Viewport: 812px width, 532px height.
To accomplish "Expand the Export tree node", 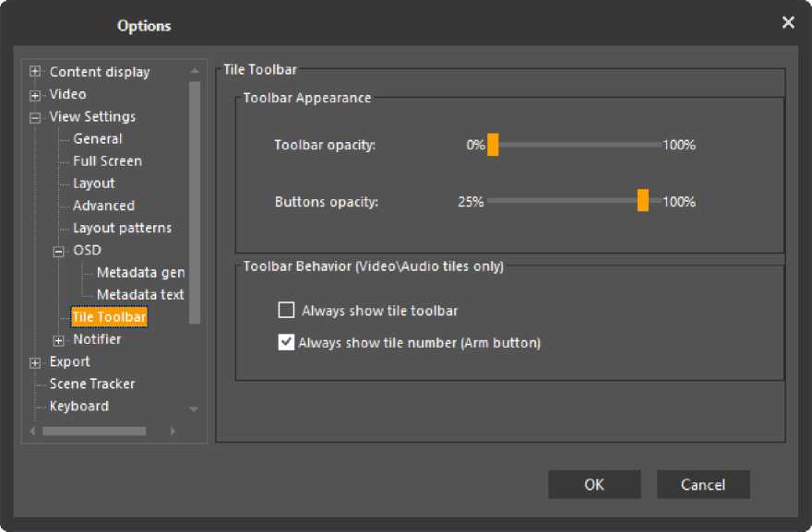I will coord(35,362).
